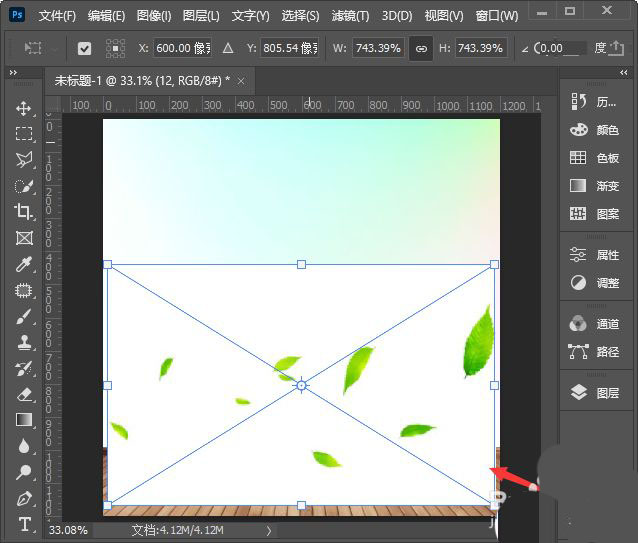
Task: Click the H height field 743.39%
Action: pos(481,48)
